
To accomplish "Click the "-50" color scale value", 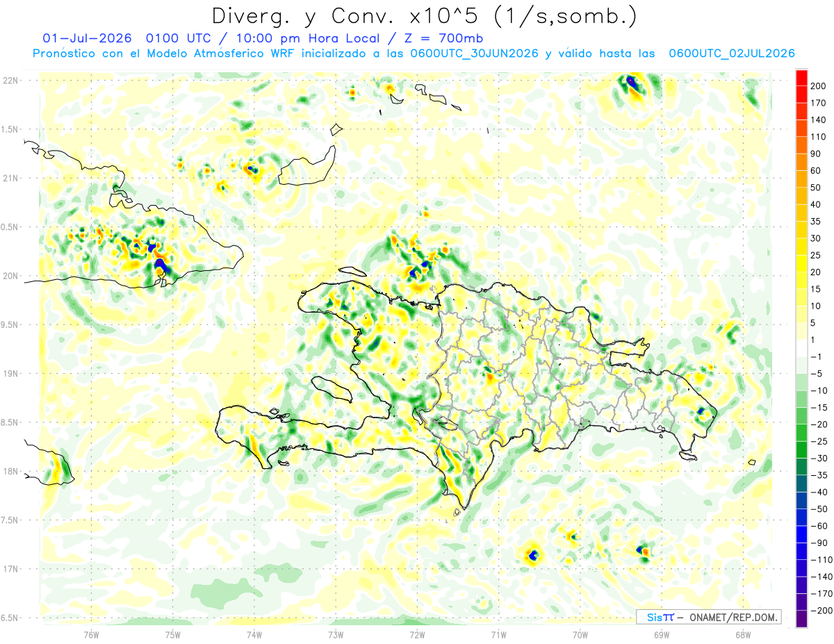I will [819, 509].
